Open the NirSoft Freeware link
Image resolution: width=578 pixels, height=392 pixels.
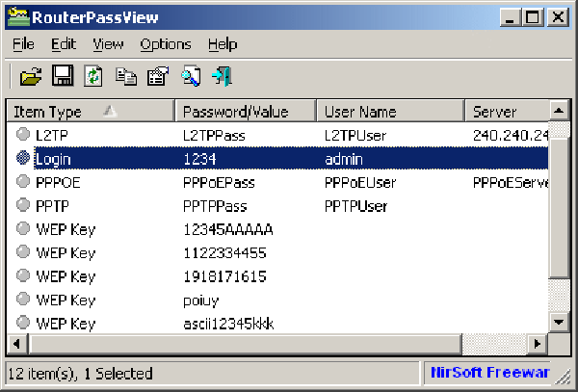click(490, 372)
